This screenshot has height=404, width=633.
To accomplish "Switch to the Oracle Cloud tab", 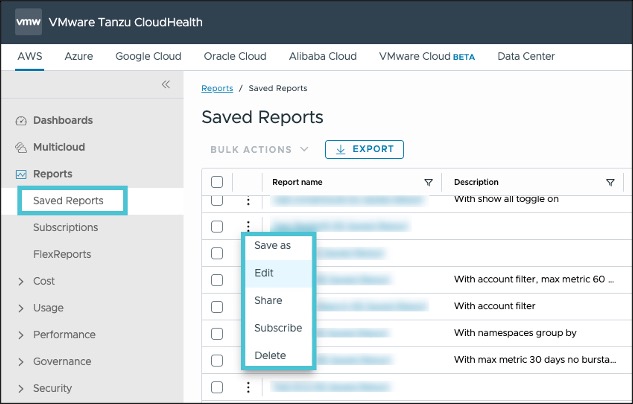I will pos(235,56).
